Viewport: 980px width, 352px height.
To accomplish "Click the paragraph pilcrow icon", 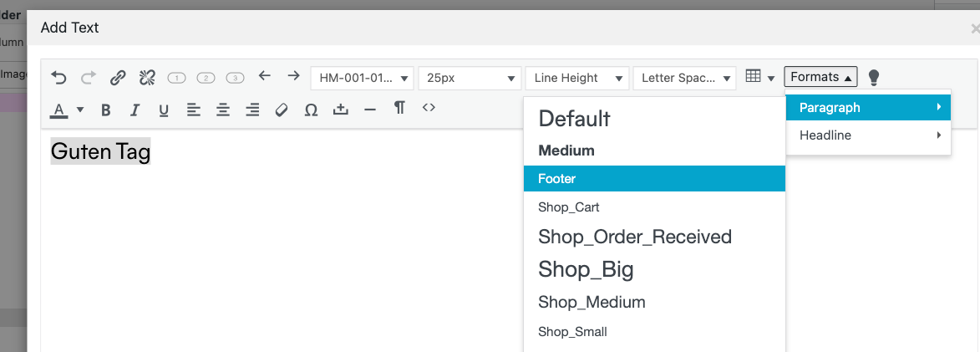I will click(x=399, y=108).
